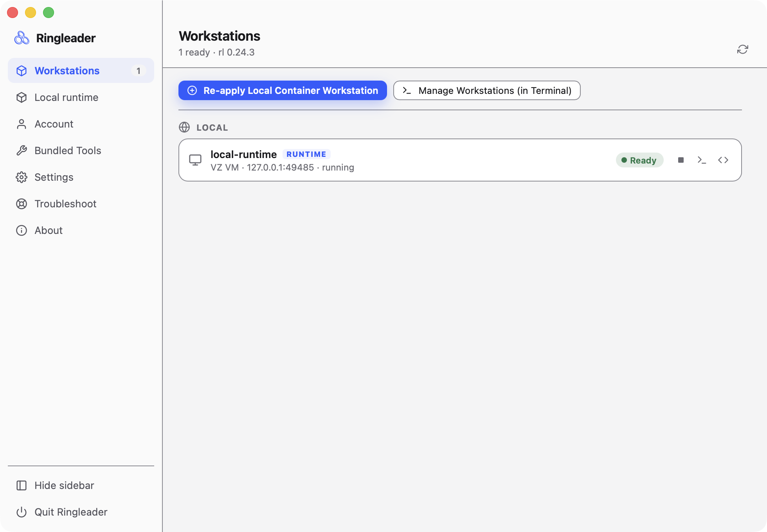Hide the sidebar

pyautogui.click(x=81, y=485)
